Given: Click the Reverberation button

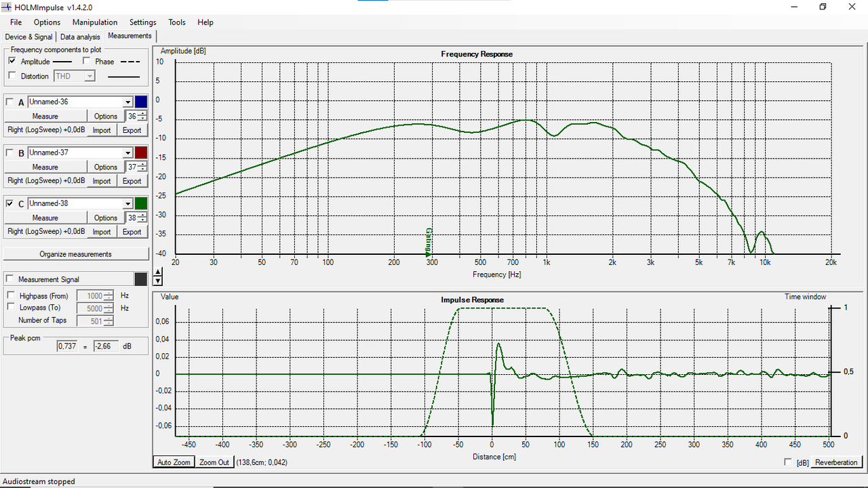Looking at the screenshot, I should coord(836,462).
